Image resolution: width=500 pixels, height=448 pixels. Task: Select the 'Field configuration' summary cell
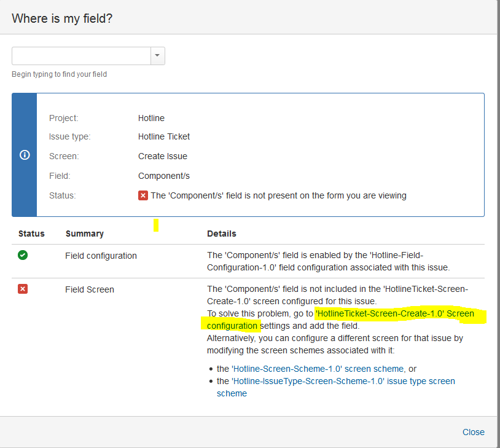[101, 256]
